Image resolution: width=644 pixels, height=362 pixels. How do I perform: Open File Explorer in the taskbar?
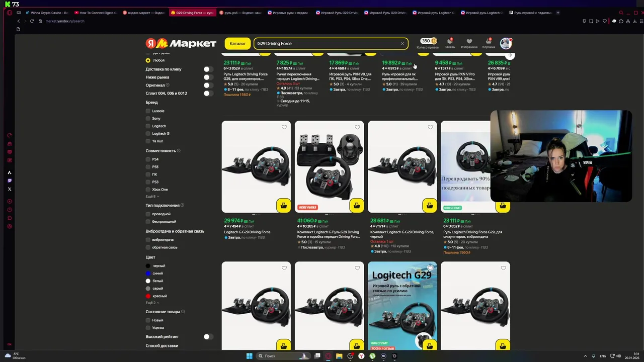point(339,356)
